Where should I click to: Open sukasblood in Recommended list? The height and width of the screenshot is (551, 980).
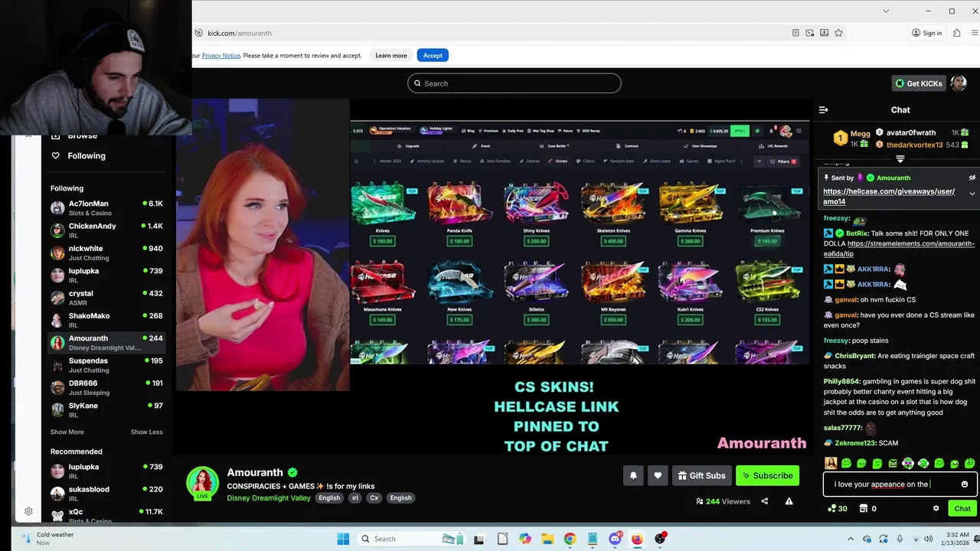pyautogui.click(x=107, y=494)
